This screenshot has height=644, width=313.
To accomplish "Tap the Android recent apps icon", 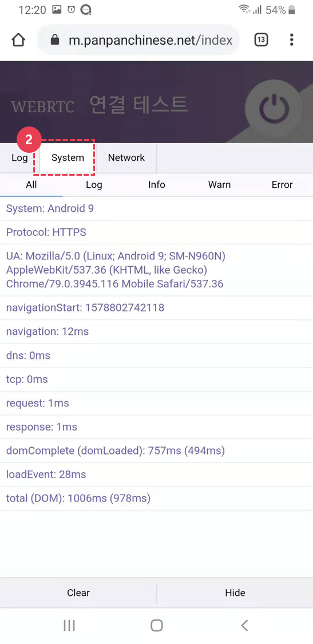I will [69, 626].
